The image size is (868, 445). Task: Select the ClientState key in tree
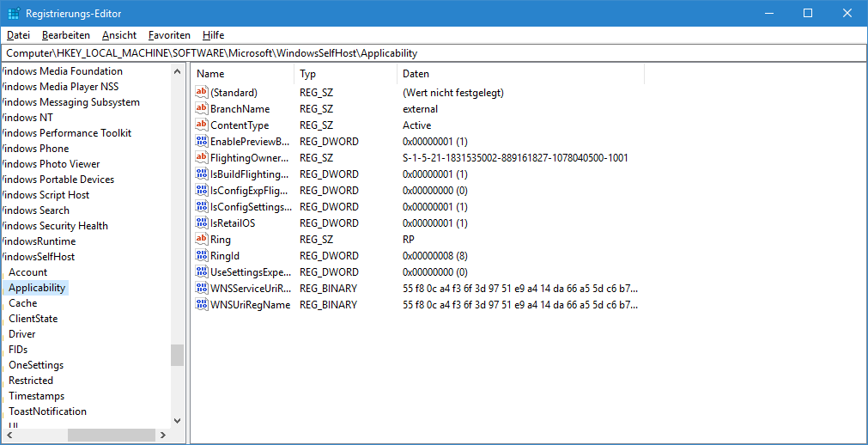click(x=33, y=319)
